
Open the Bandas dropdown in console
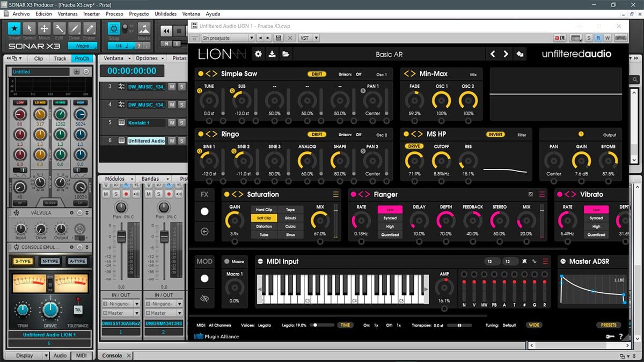pyautogui.click(x=154, y=179)
